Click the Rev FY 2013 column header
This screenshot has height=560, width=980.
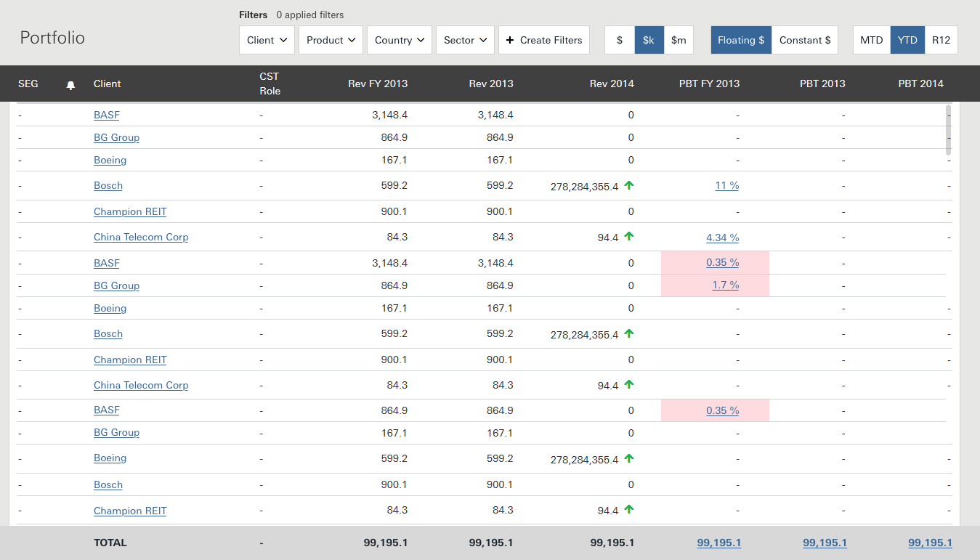(378, 84)
